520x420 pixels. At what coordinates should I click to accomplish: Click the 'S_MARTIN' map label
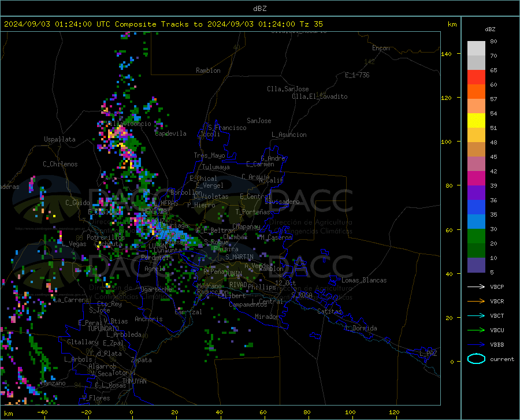239,257
